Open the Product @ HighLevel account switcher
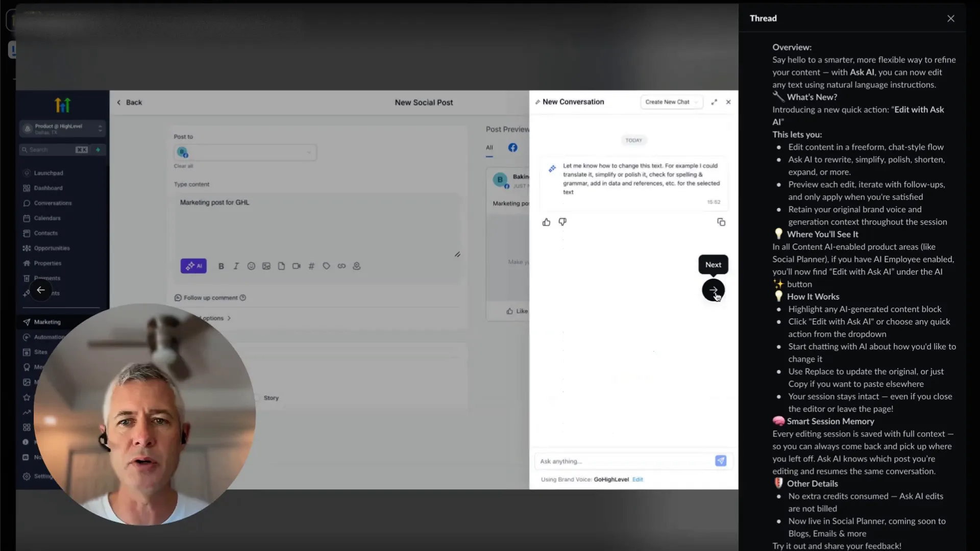The width and height of the screenshot is (980, 551). point(63,129)
